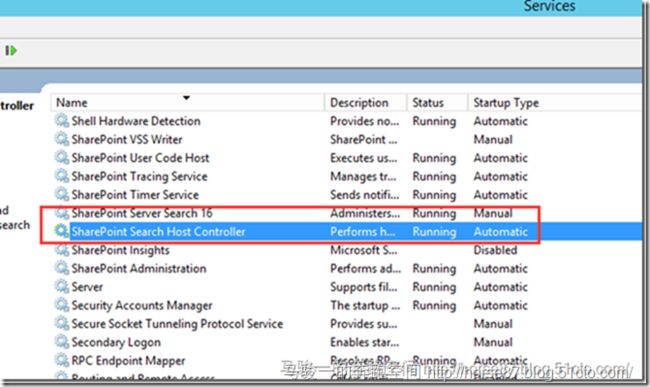Click Running status of Security Accounts Manager
The image size is (650, 387).
pyautogui.click(x=434, y=305)
